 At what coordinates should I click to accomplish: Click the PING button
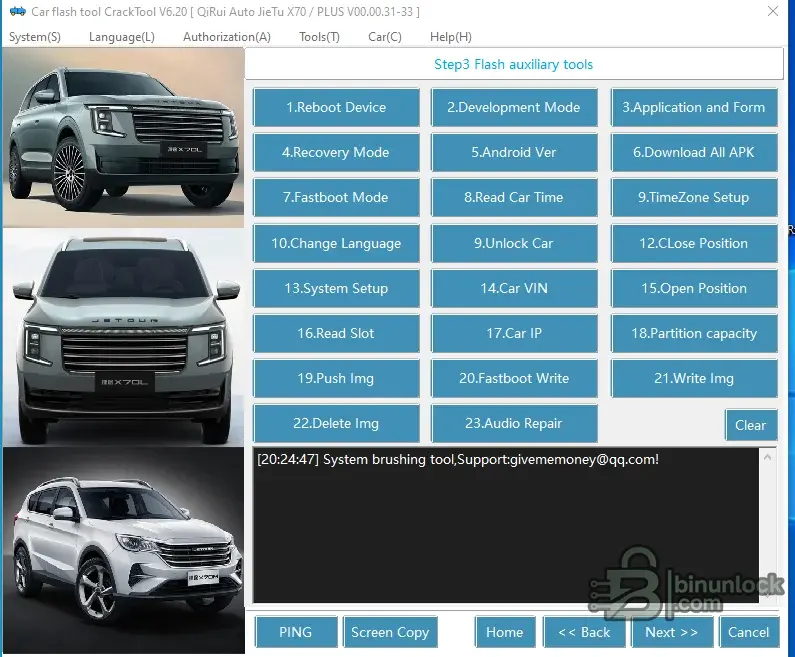pos(296,632)
